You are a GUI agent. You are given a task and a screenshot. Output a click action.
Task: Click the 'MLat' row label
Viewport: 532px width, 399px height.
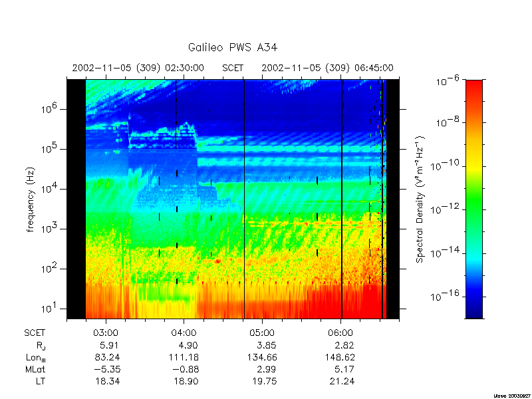[35, 369]
